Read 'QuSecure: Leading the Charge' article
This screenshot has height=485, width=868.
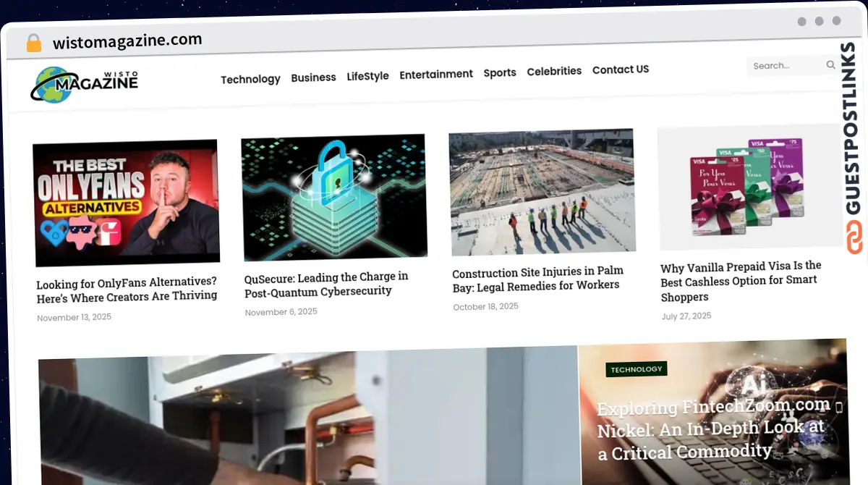(326, 284)
